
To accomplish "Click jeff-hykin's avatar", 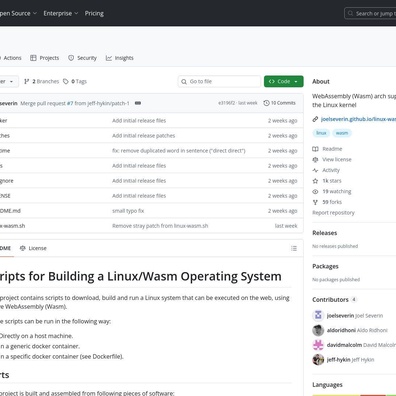I will tap(318, 360).
